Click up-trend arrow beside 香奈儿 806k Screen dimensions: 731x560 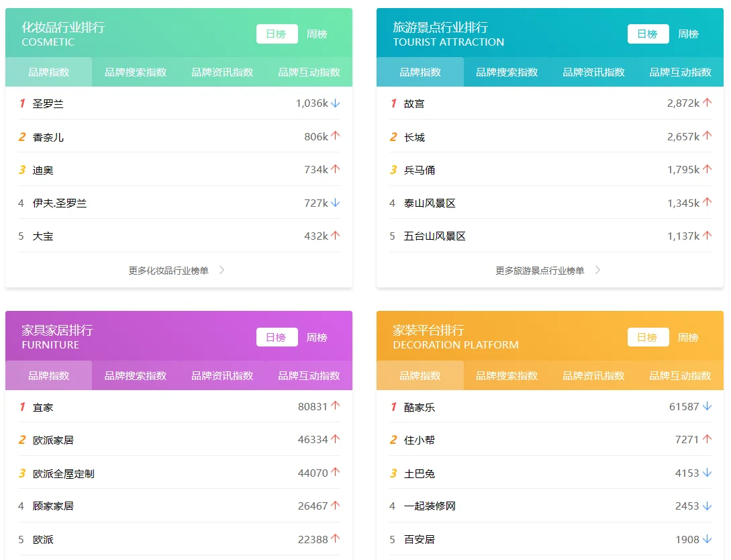click(x=335, y=136)
